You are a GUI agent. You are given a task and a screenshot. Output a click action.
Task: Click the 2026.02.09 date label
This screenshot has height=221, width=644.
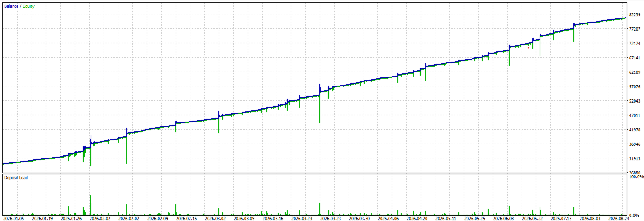[x=158, y=218]
